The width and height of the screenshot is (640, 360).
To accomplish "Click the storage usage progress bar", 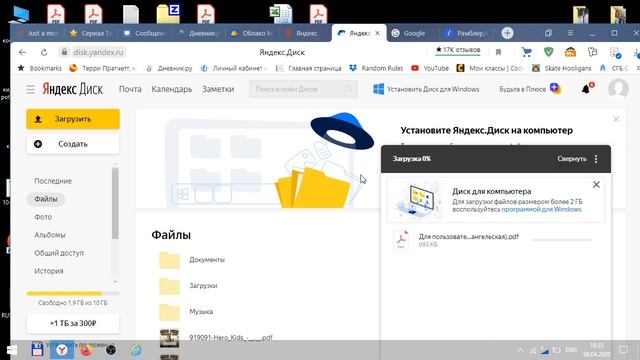I will pos(73,293).
